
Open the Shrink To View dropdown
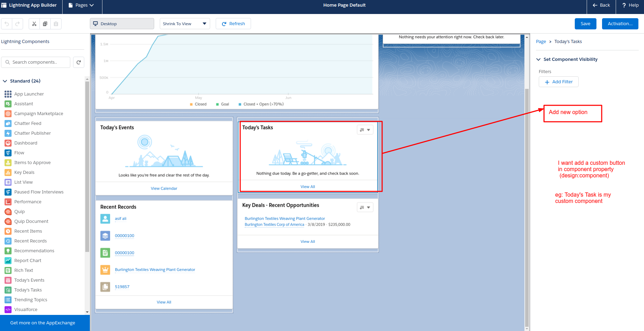[x=185, y=24]
